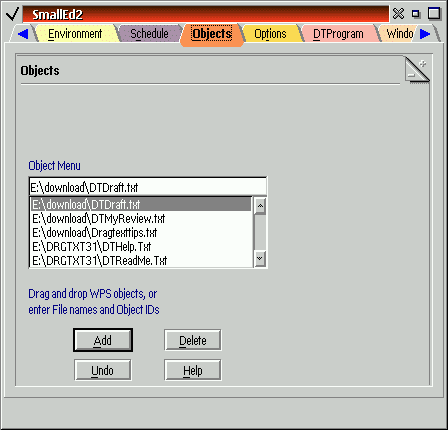This screenshot has height=430, width=448.
Task: Click the page-turn corner icon with plus and minus
Action: point(417,70)
